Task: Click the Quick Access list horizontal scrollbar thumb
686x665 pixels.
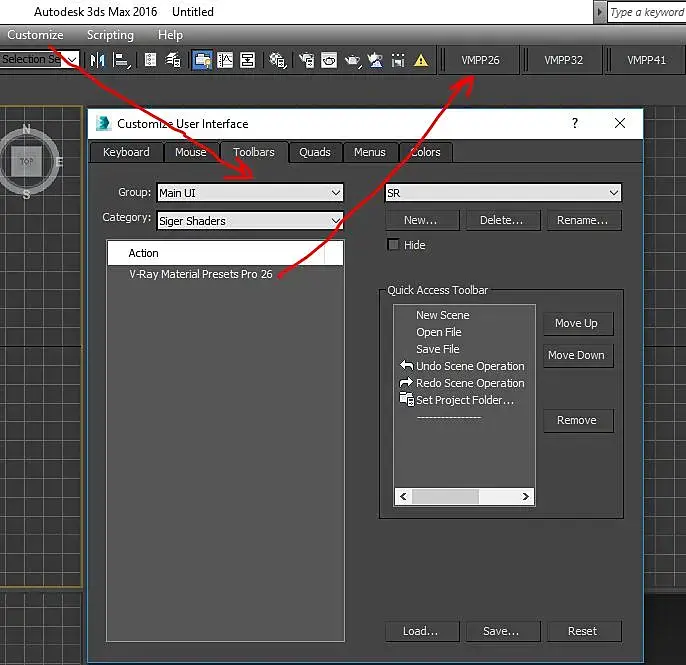Action: tap(445, 497)
